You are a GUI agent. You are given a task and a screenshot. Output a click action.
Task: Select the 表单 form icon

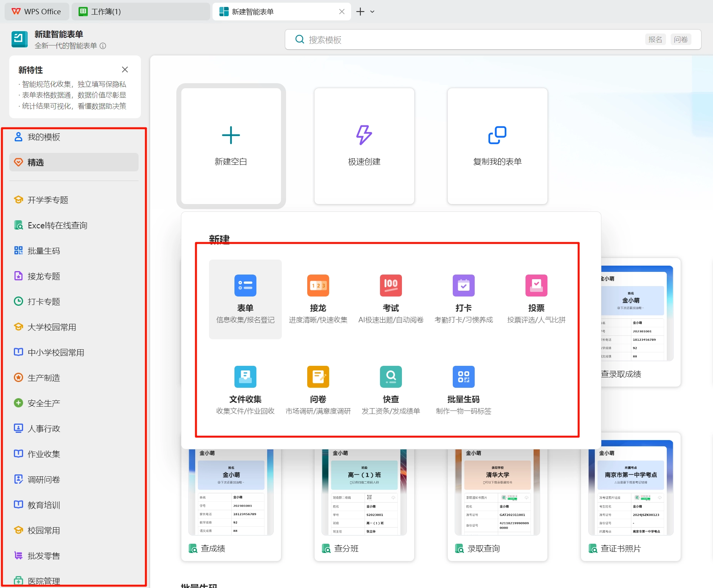pyautogui.click(x=245, y=285)
